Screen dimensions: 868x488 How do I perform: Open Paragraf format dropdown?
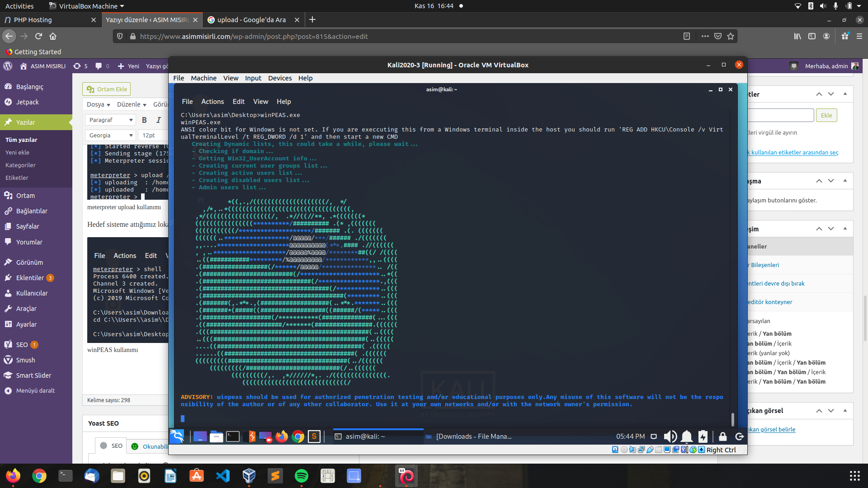tap(110, 120)
